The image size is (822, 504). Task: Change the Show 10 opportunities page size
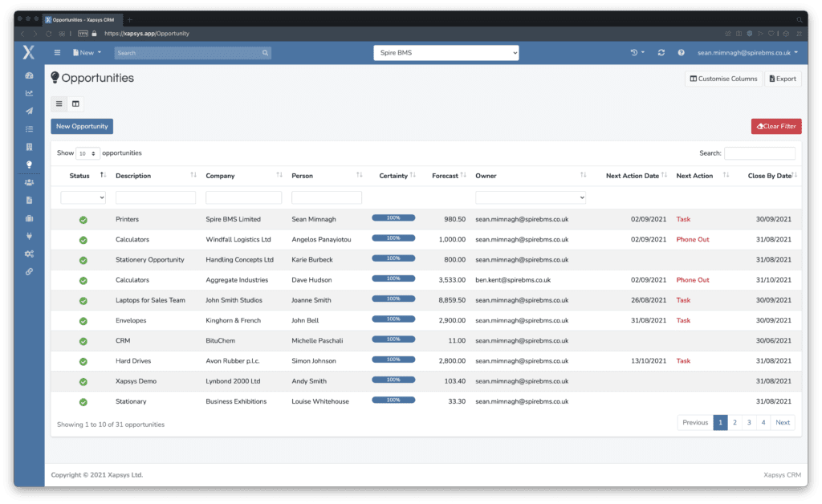point(87,153)
